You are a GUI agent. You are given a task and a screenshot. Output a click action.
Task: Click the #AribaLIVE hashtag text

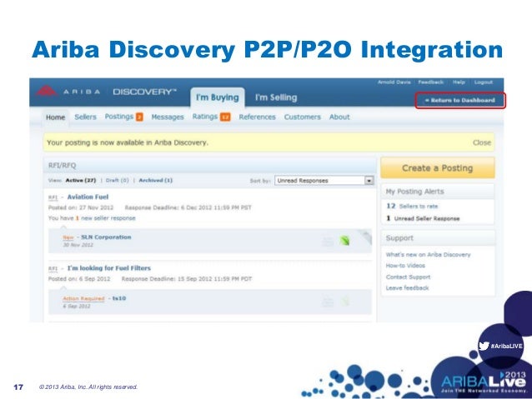pyautogui.click(x=506, y=347)
